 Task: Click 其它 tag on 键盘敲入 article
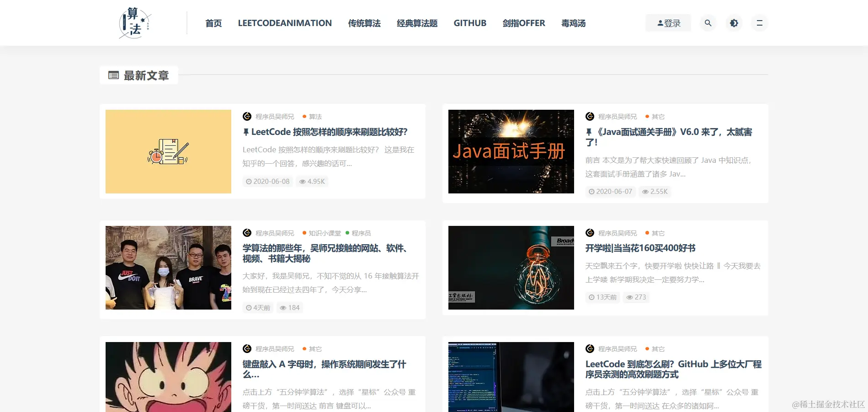click(x=312, y=349)
